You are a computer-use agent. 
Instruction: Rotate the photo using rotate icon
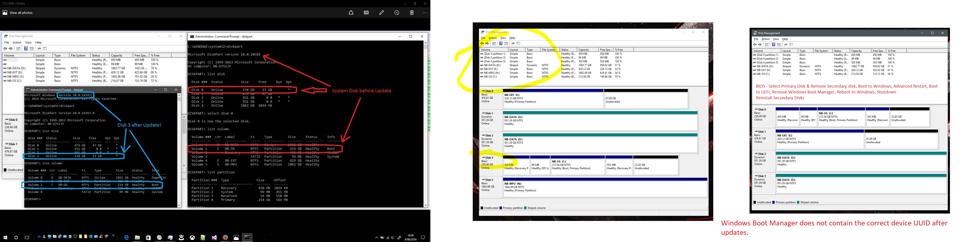pos(396,13)
